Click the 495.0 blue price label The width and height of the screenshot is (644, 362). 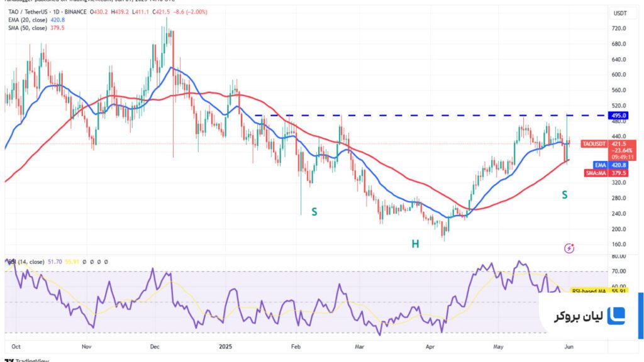(x=618, y=116)
